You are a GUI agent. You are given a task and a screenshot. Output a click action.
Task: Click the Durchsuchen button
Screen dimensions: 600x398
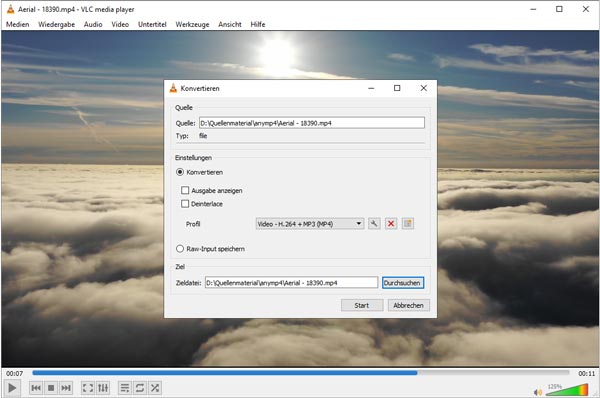tap(403, 283)
